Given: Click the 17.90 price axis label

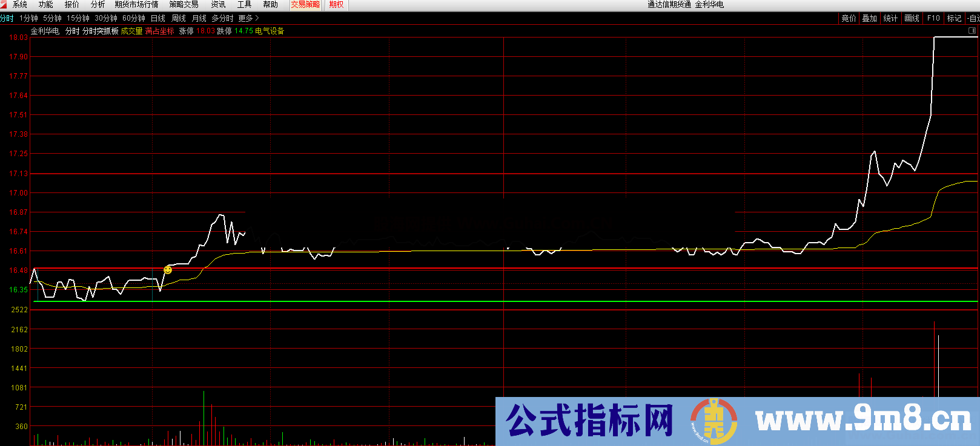Looking at the screenshot, I should (18, 57).
